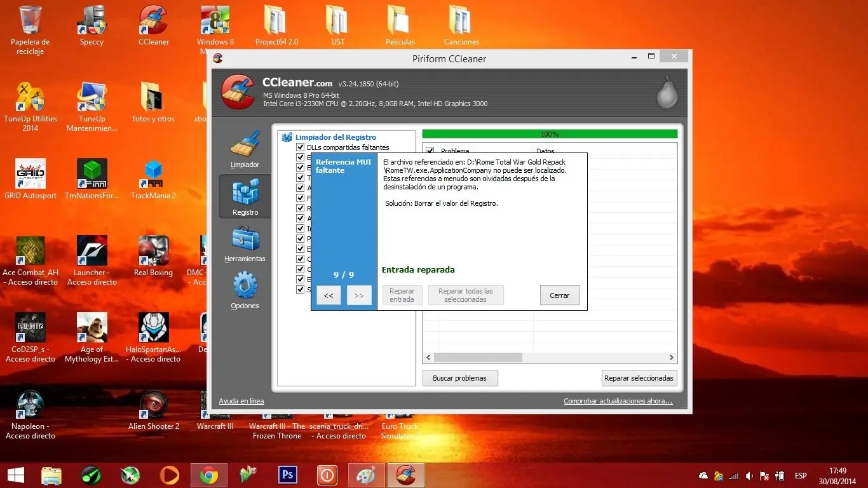
Task: Select TuneUp Utilities 2014 shortcut
Action: (30, 107)
